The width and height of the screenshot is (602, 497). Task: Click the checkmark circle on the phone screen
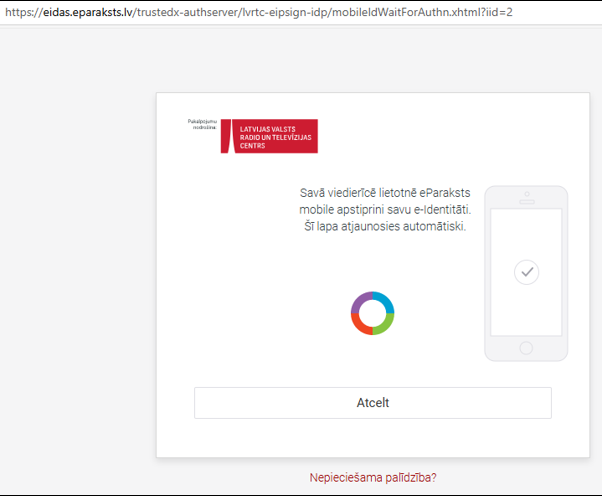(x=526, y=271)
